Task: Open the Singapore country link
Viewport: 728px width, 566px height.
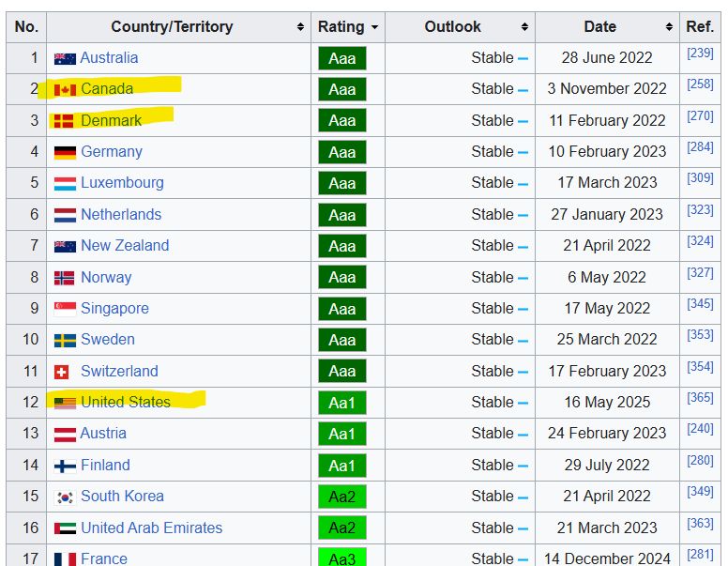Action: pyautogui.click(x=114, y=309)
